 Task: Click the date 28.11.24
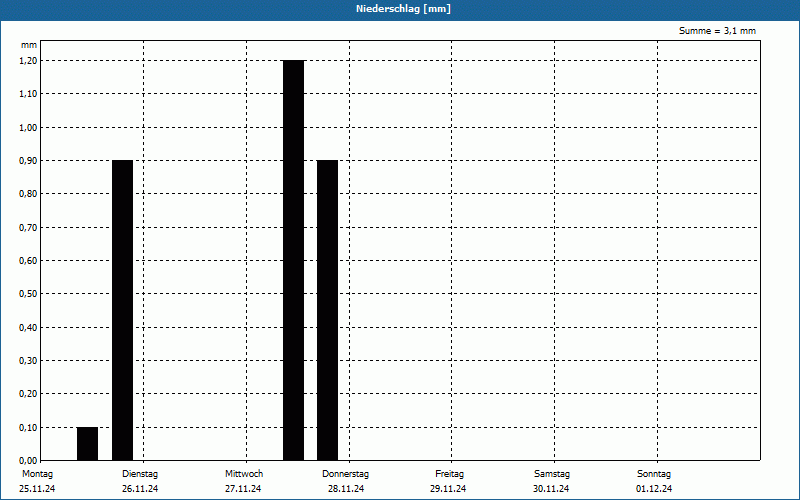(x=346, y=489)
